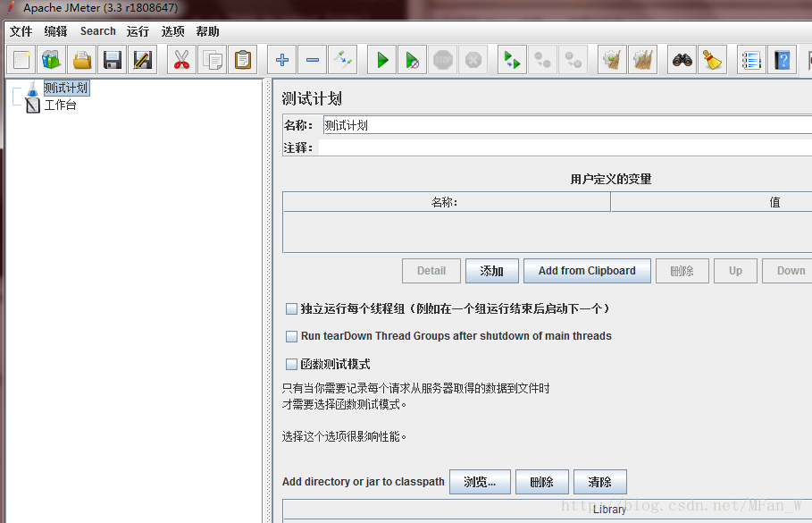Select 工作台 in the tree
This screenshot has height=523, width=812.
(x=60, y=105)
